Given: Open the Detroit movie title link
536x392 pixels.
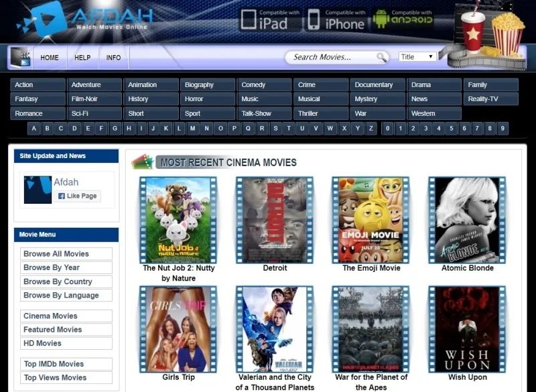Looking at the screenshot, I should click(275, 268).
